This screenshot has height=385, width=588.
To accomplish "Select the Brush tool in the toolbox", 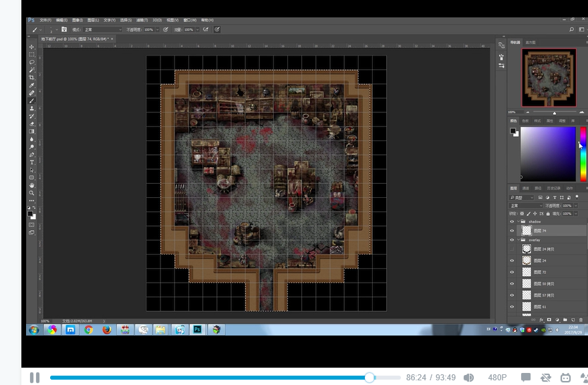I will point(32,100).
